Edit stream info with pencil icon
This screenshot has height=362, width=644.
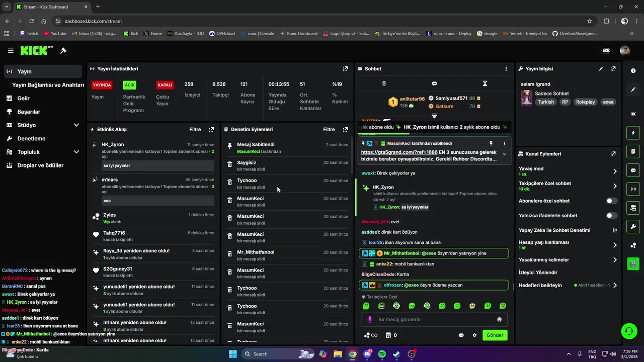coord(601,69)
